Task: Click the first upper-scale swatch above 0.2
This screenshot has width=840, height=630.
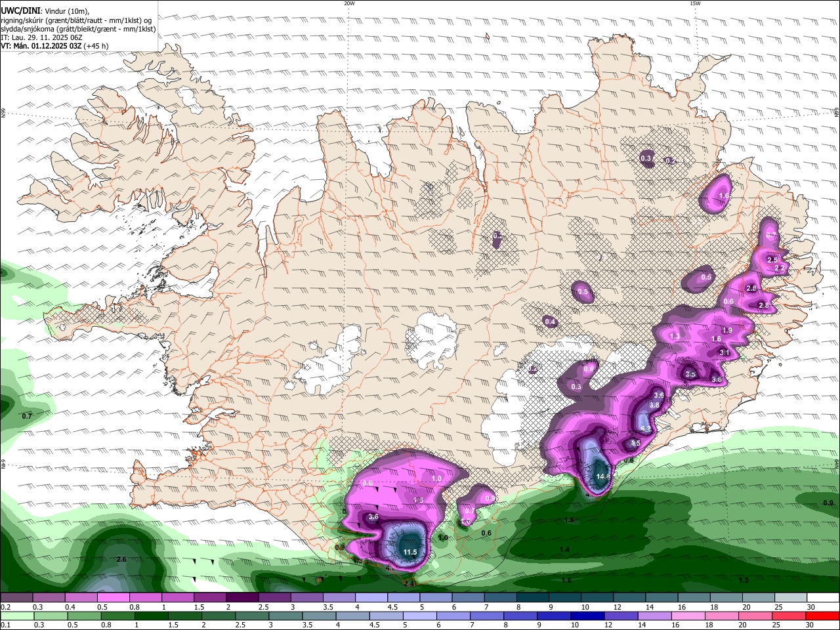Action: pyautogui.click(x=16, y=598)
